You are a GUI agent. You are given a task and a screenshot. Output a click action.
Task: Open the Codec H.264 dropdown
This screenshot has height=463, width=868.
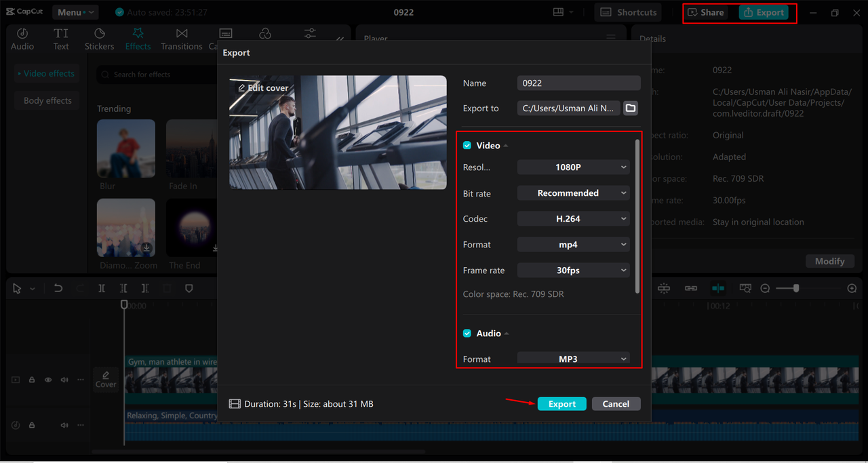573,218
